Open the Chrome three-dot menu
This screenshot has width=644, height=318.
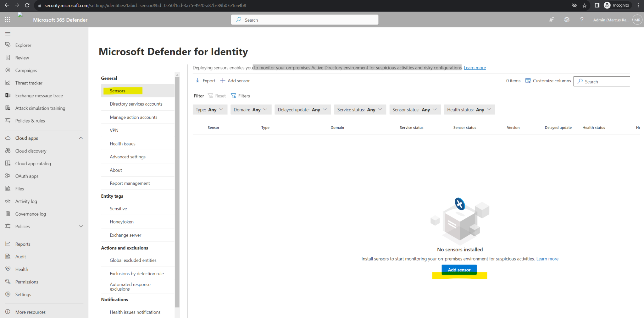pyautogui.click(x=638, y=5)
